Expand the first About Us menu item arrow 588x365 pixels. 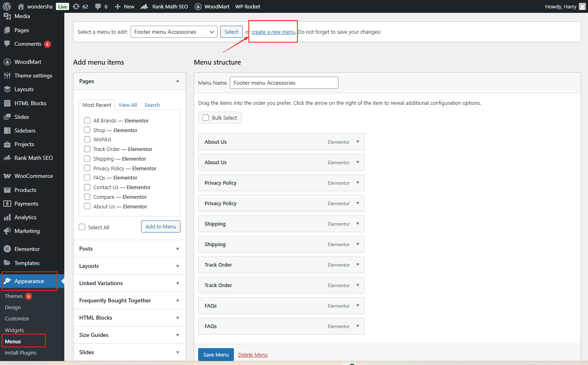[358, 142]
